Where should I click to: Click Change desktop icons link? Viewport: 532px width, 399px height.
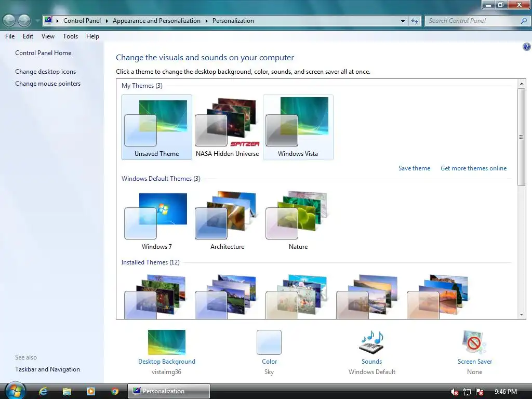tap(46, 72)
